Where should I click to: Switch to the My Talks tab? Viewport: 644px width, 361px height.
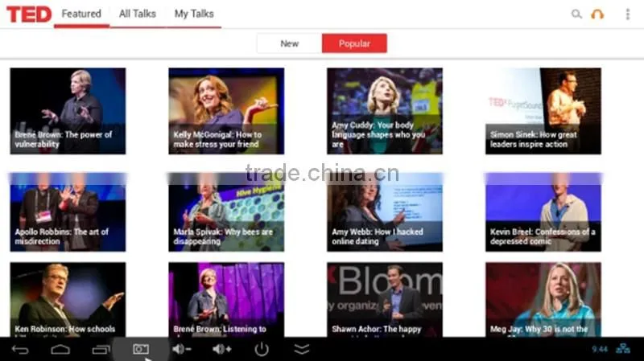click(x=194, y=14)
